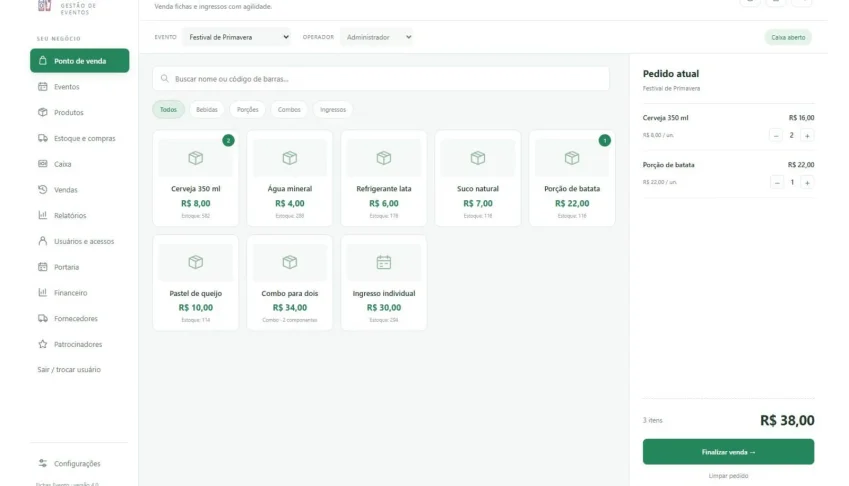Click the Vendas history icon
Viewport: 849px width, 486px height.
pyautogui.click(x=43, y=189)
